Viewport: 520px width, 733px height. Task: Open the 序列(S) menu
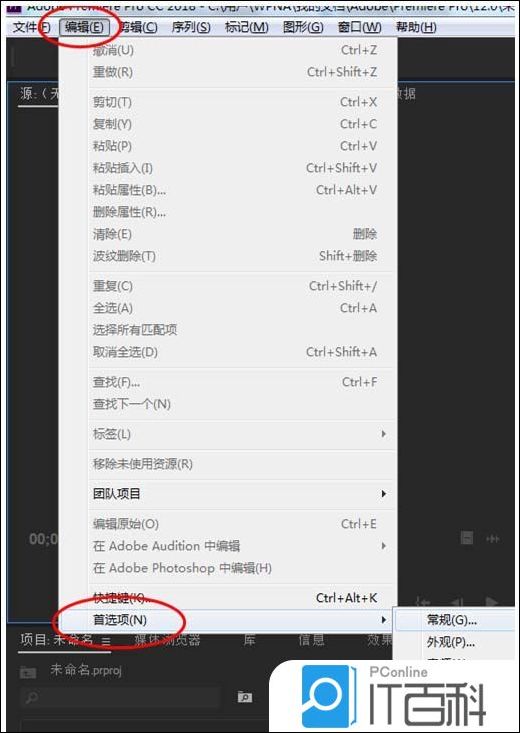(x=191, y=28)
